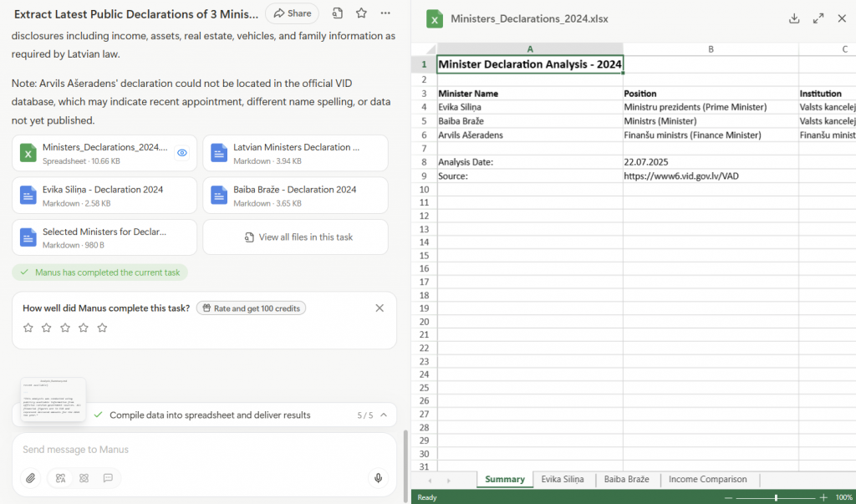The width and height of the screenshot is (856, 504).
Task: Click the 'Source:' cell
Action: click(530, 176)
